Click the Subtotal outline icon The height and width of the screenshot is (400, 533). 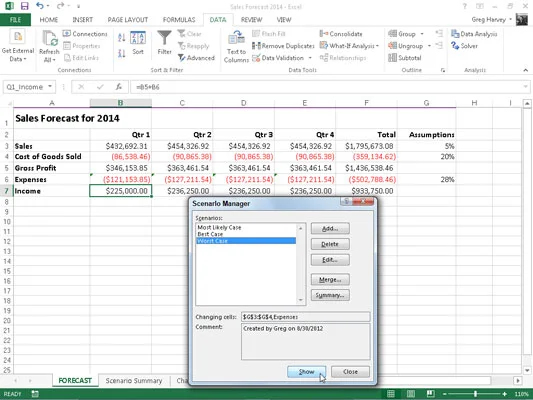pos(392,58)
